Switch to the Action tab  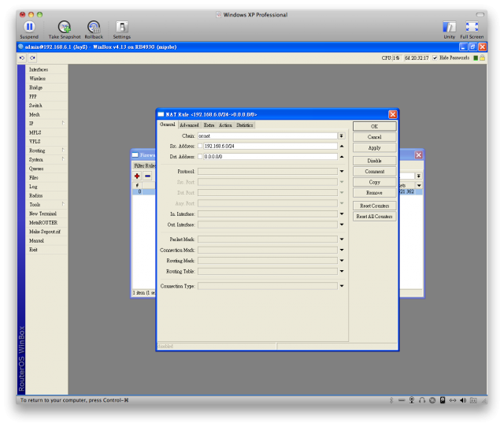(x=225, y=125)
